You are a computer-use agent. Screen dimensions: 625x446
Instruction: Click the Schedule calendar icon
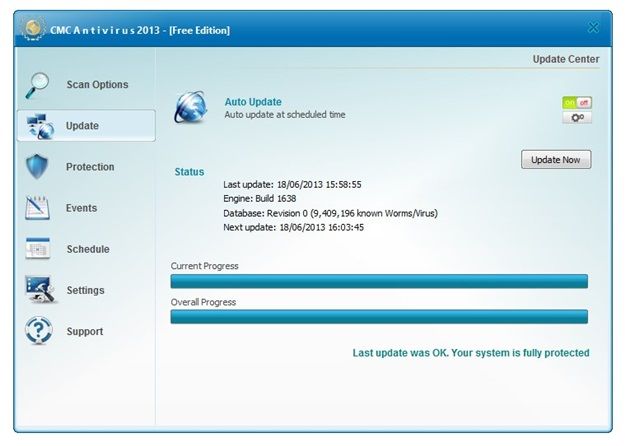click(37, 249)
